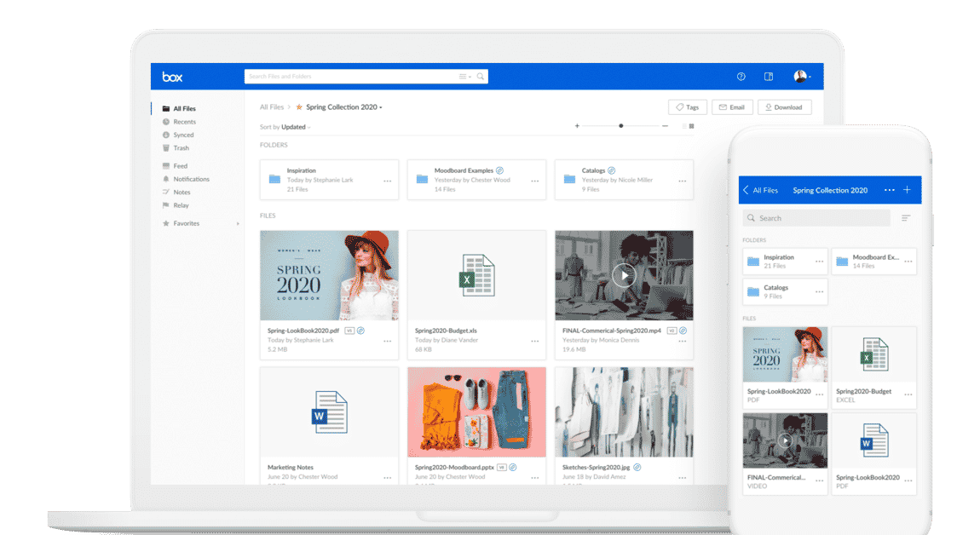Click the collaboration icon on Sketches-Spring2020.jpg
The height and width of the screenshot is (535, 980).
point(637,468)
